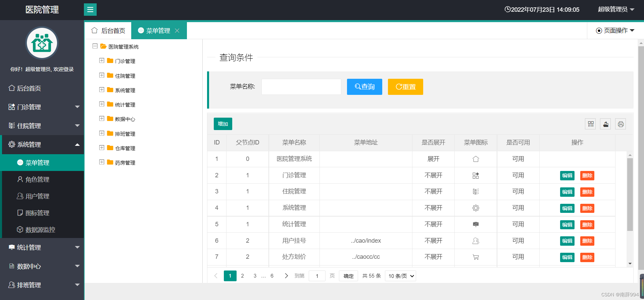Open the 超级管理员 user dropdown
The image size is (644, 300).
(616, 9)
